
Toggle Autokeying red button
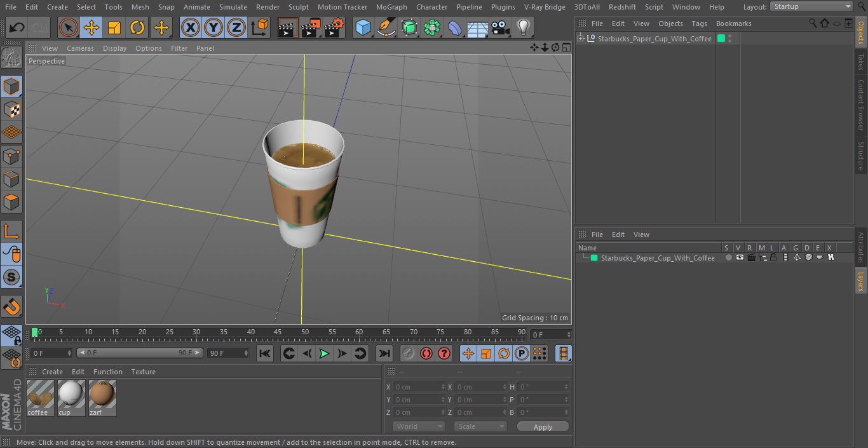pos(426,353)
